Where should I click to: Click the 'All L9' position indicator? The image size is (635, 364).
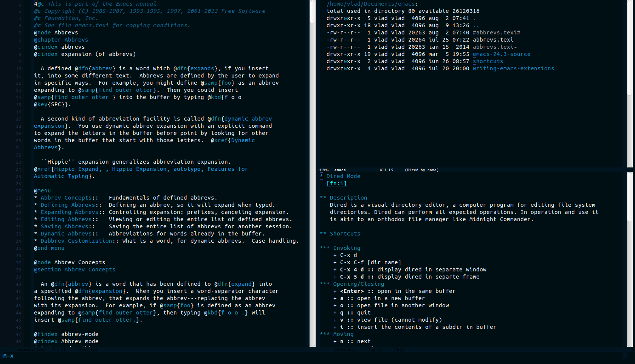[386, 170]
